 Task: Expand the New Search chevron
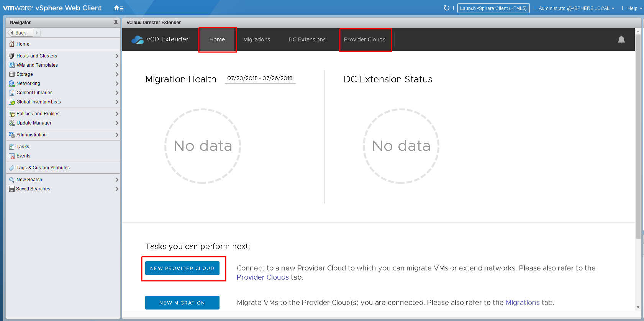[117, 180]
